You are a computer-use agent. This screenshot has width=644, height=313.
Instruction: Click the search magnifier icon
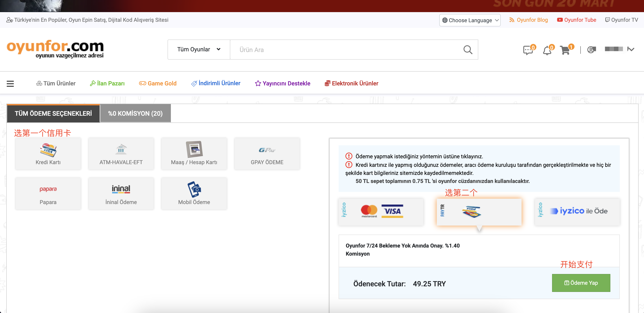click(468, 50)
